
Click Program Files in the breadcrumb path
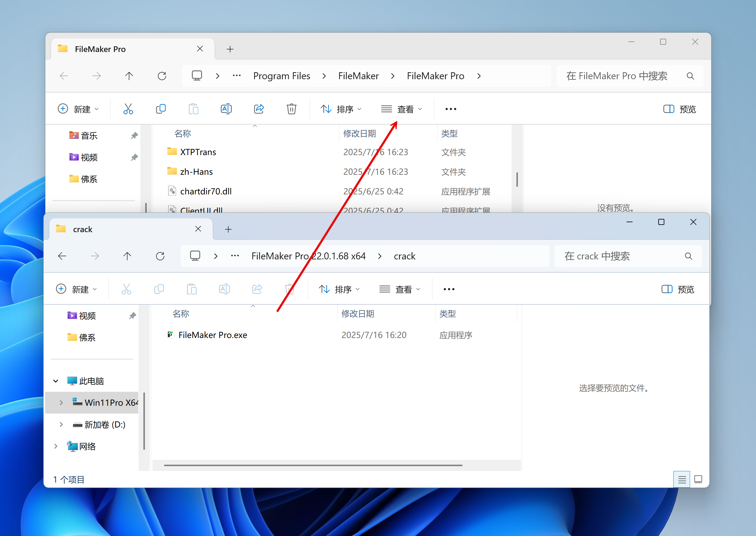pyautogui.click(x=281, y=76)
